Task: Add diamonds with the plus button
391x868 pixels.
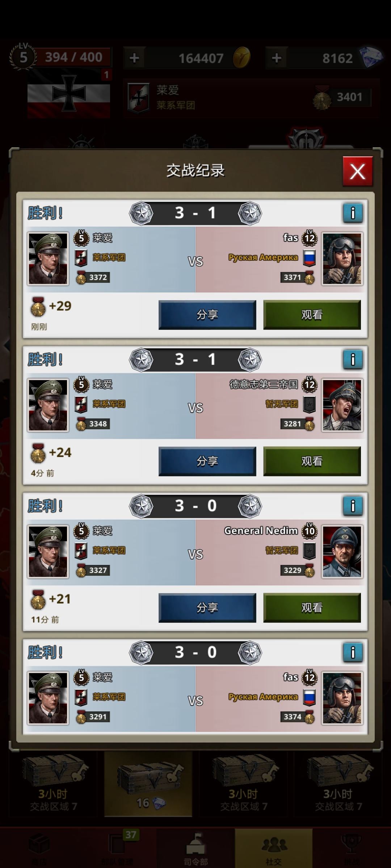Action: tap(277, 58)
